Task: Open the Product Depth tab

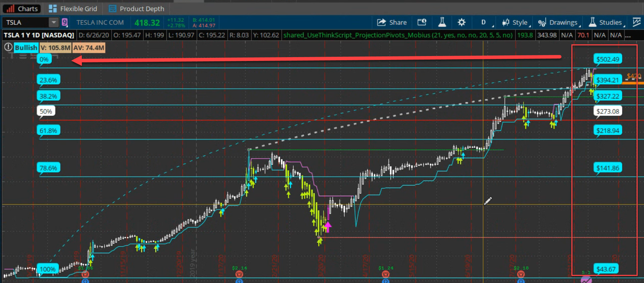Action: tap(136, 9)
